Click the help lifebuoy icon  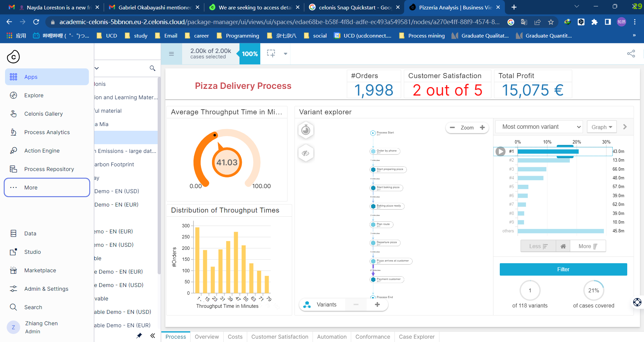click(637, 302)
